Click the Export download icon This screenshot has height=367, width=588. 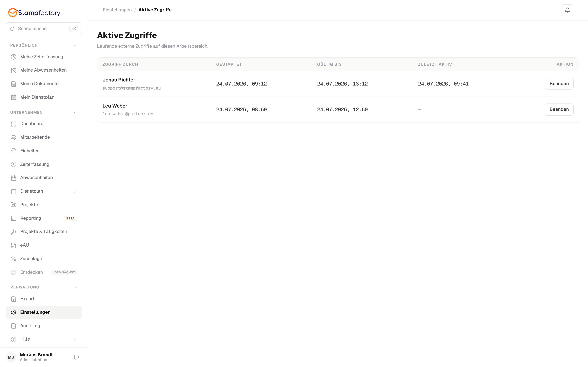point(14,299)
